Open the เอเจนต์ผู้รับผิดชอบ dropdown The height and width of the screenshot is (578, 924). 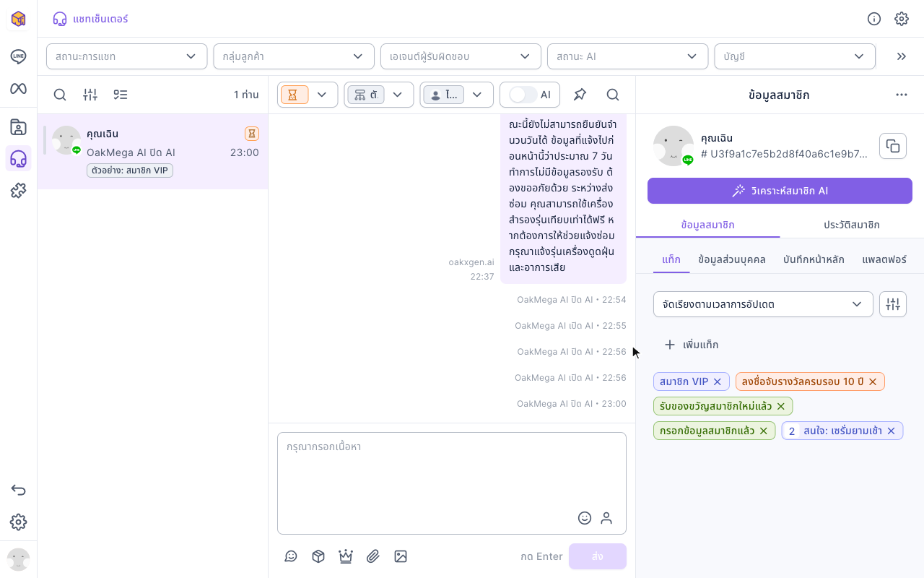coord(461,56)
